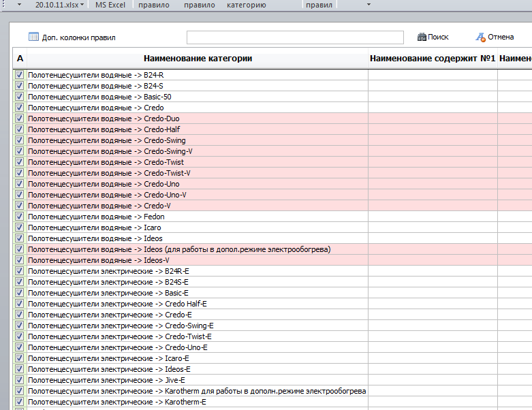Click the Отмена button label

[x=501, y=37]
